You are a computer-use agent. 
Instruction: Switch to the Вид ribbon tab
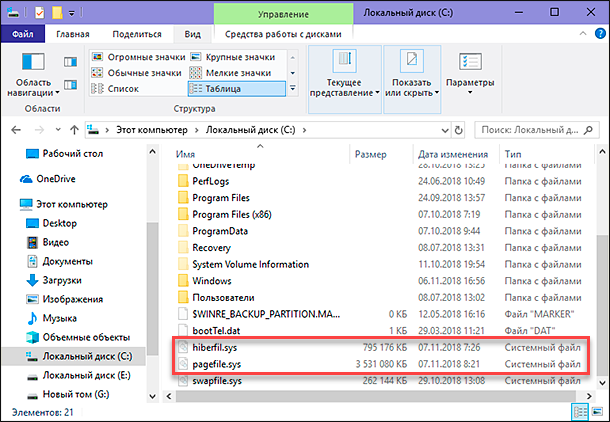pos(193,34)
